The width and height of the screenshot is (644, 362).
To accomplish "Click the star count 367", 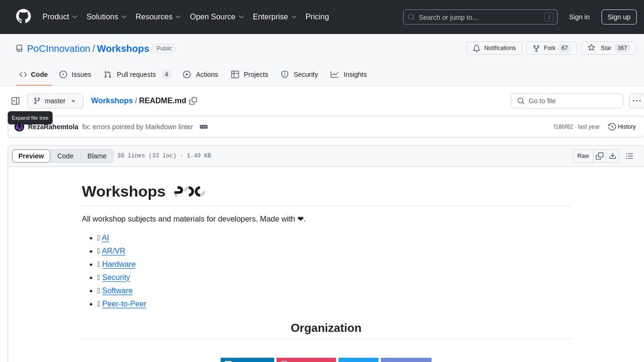I will pyautogui.click(x=622, y=48).
